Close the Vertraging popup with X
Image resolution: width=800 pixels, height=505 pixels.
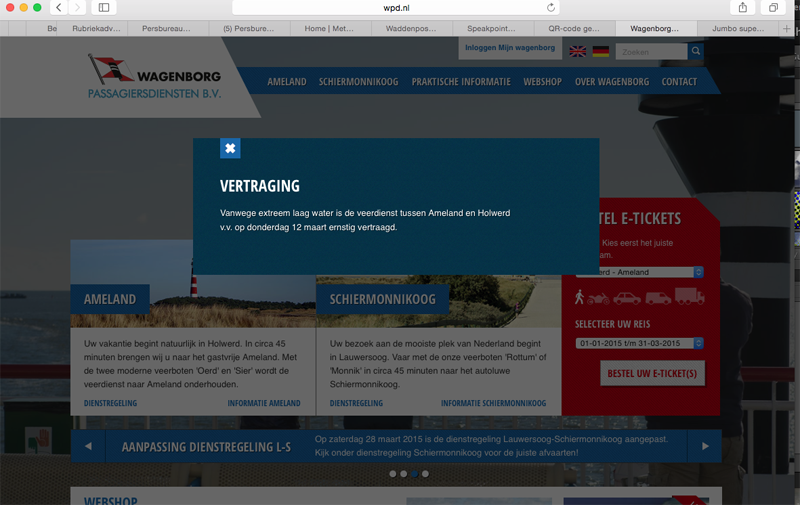point(230,148)
